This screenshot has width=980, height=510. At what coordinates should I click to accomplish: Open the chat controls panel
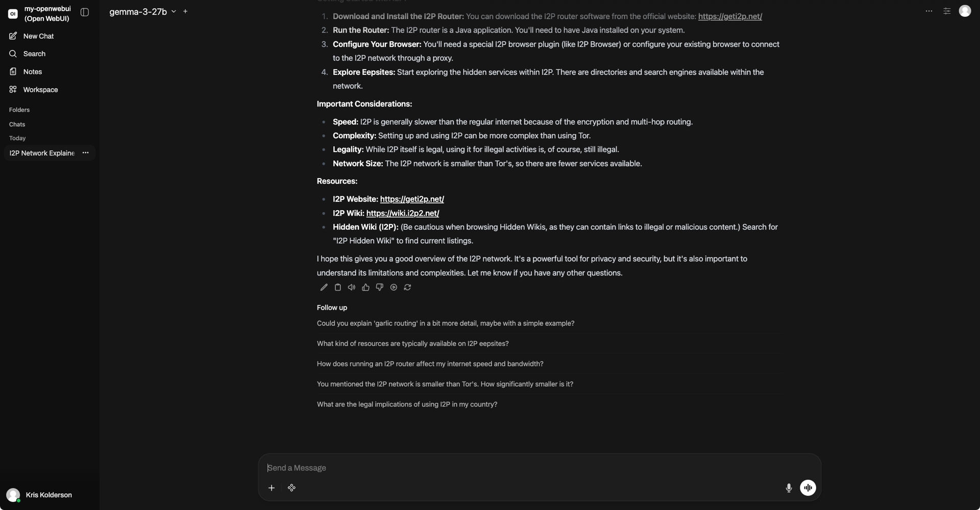click(947, 11)
